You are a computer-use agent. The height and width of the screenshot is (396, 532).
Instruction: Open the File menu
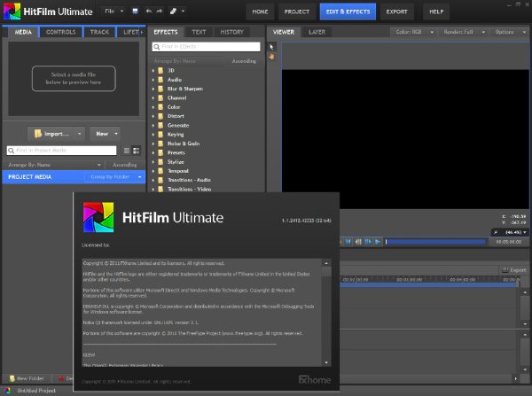113,12
